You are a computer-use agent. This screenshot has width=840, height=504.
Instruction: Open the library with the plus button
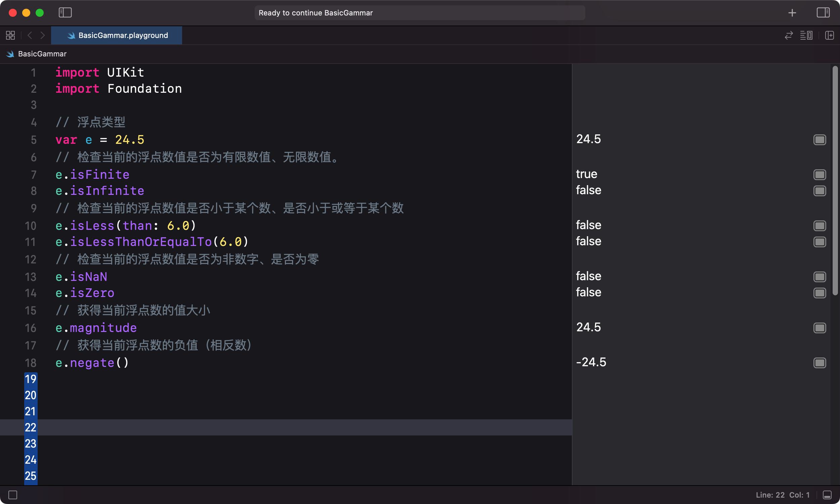point(792,13)
